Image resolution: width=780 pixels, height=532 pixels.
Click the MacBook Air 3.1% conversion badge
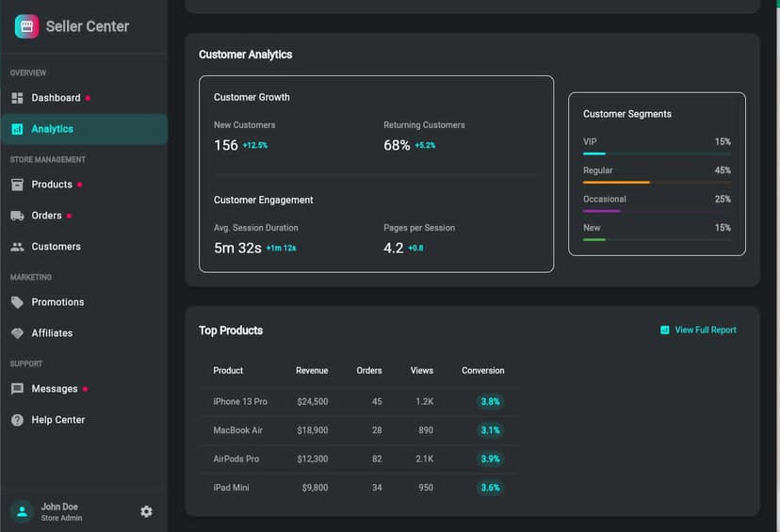489,430
